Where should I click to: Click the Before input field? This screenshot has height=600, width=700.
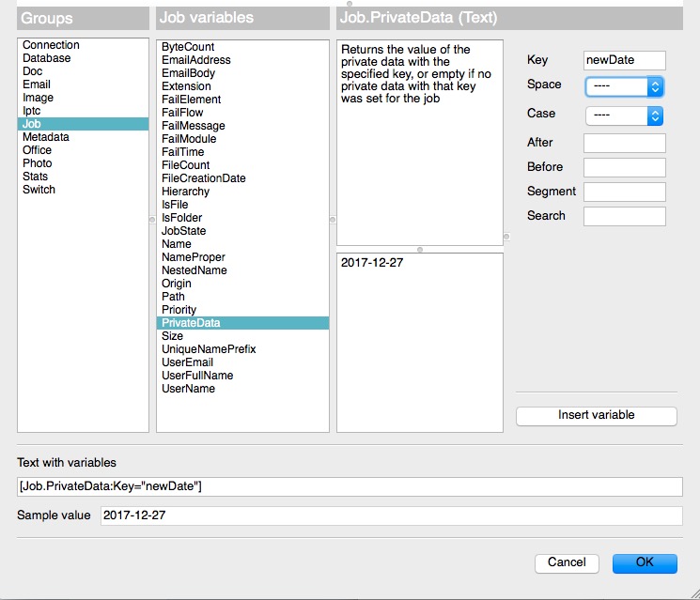pyautogui.click(x=624, y=167)
